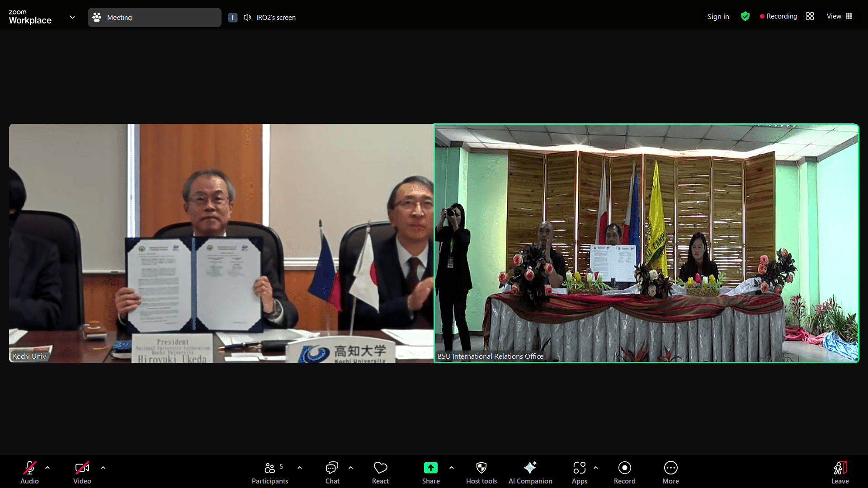This screenshot has width=868, height=488.
Task: Expand the arrow next to Audio
Action: [x=47, y=468]
